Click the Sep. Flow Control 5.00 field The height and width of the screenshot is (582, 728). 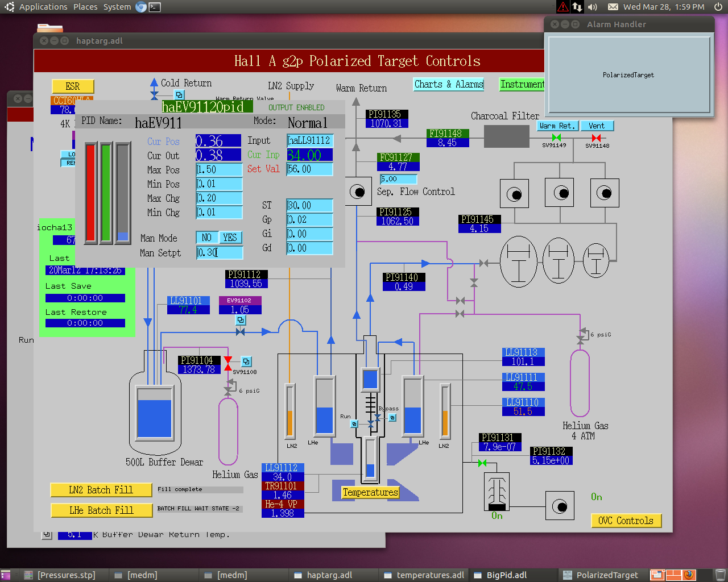coord(398,179)
